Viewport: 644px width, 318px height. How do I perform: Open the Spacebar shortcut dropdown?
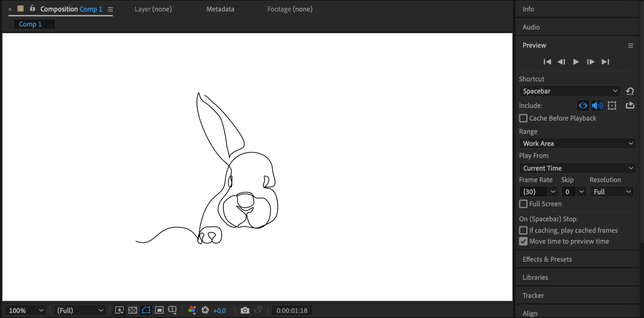(570, 91)
